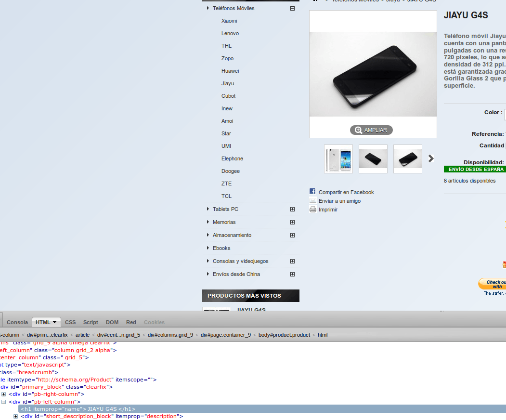Click html in the element path

tap(323, 335)
